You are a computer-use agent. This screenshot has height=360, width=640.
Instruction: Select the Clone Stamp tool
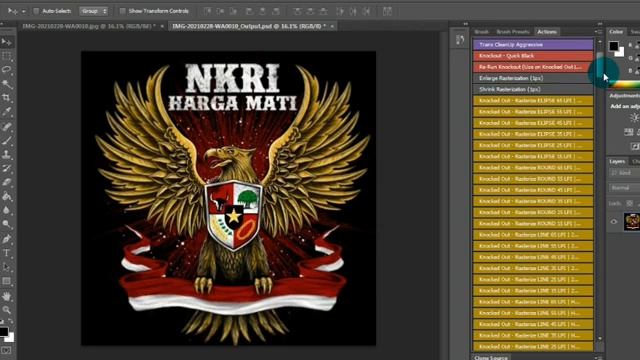pos(7,155)
